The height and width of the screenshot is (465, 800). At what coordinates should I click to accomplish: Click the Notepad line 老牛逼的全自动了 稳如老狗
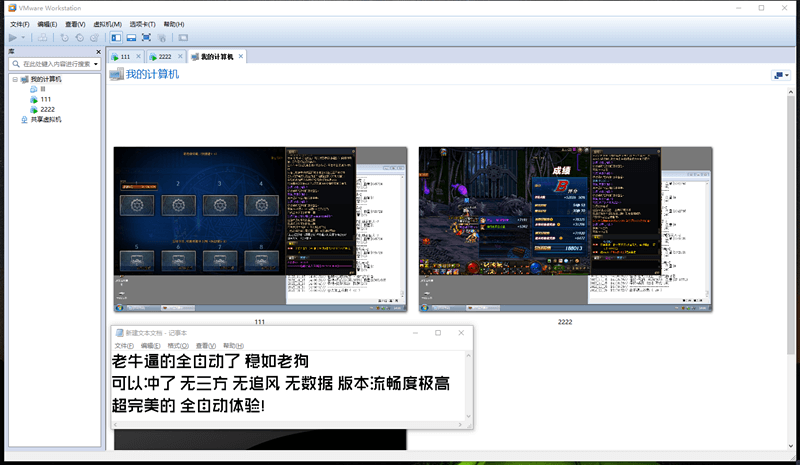coord(210,361)
